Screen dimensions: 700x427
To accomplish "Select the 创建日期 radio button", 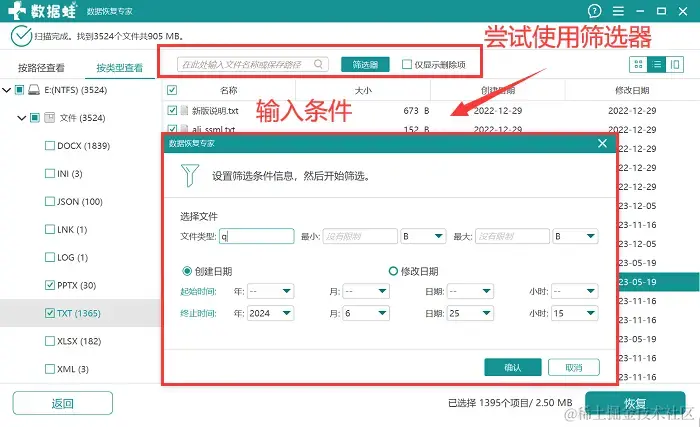I will tap(187, 271).
